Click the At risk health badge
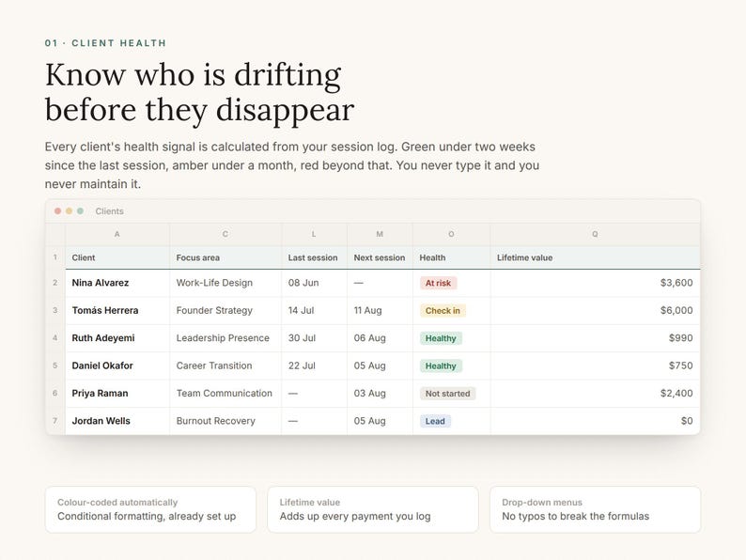Screen dimensions: 746x560 click(x=438, y=283)
